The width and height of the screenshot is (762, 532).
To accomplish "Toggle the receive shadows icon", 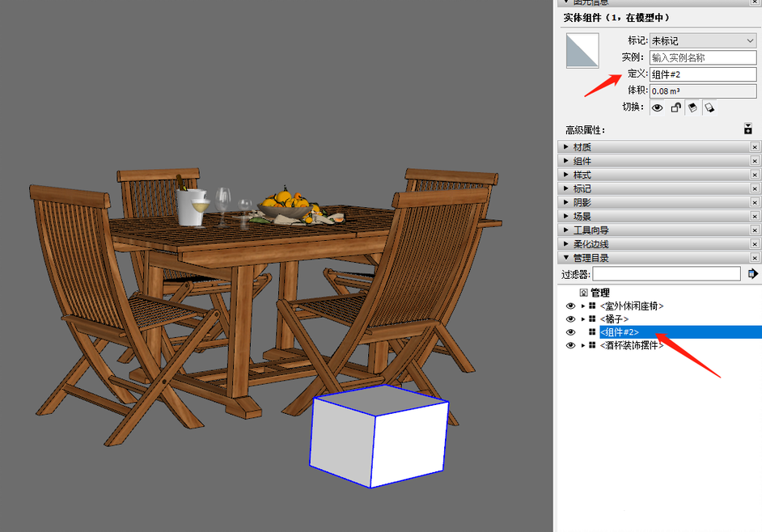I will coord(692,108).
